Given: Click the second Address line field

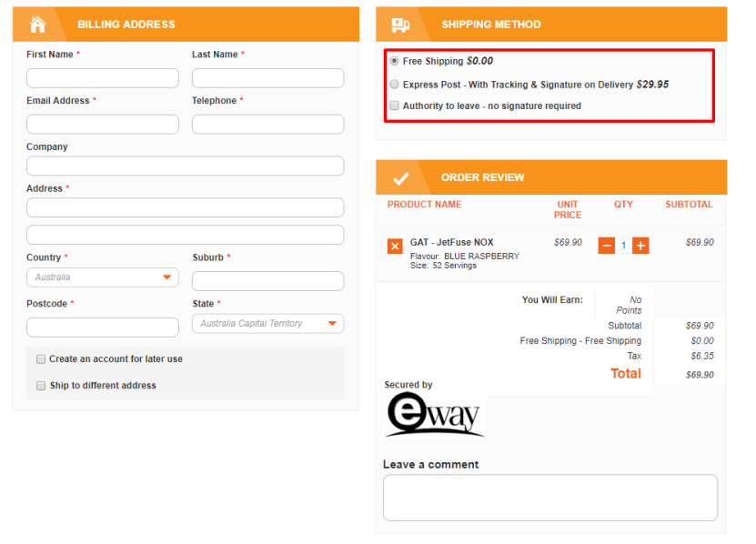Looking at the screenshot, I should pos(186,235).
